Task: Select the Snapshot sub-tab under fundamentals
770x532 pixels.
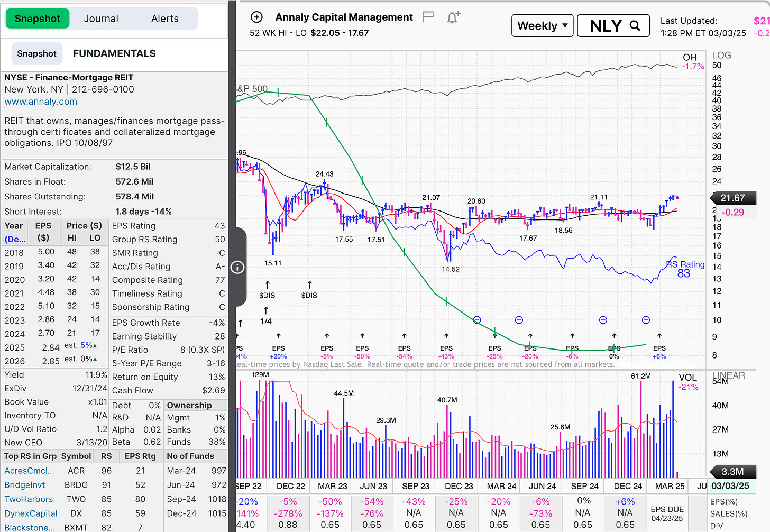Action: (36, 53)
